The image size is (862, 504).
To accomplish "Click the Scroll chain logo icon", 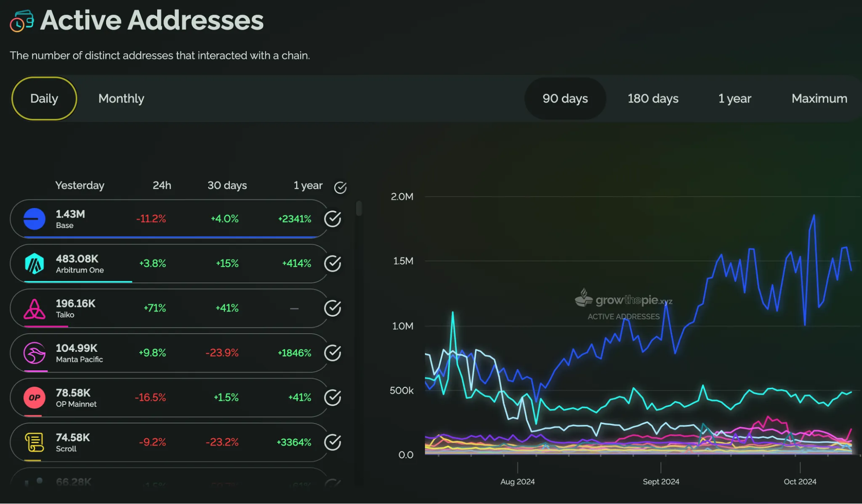I will tap(34, 442).
